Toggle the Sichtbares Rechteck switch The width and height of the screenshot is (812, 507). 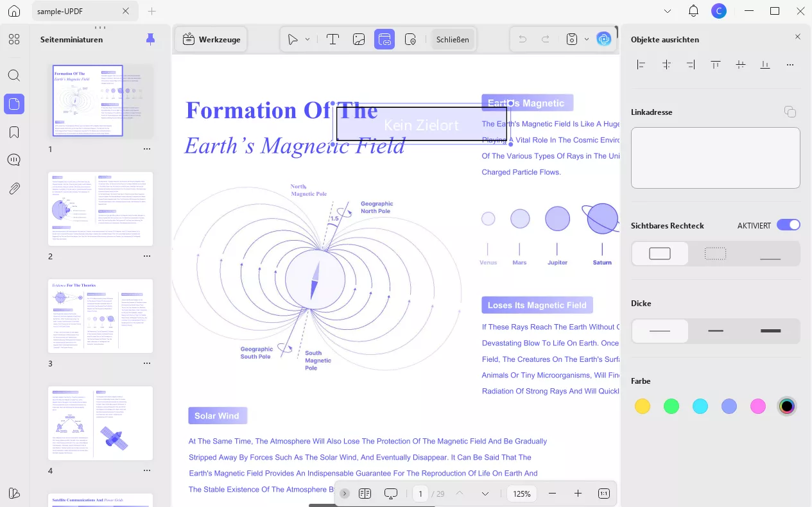(x=788, y=225)
